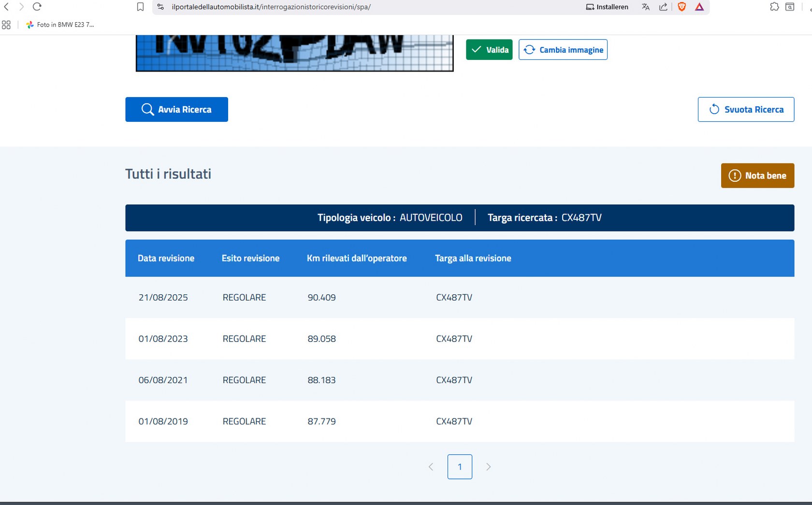
Task: Select date 01/08/2023 cell
Action: (x=163, y=339)
